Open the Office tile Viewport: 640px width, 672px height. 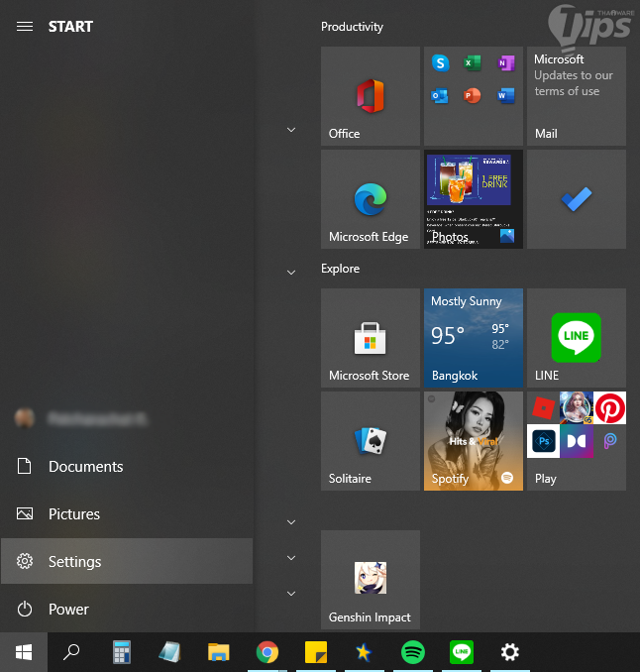point(371,96)
